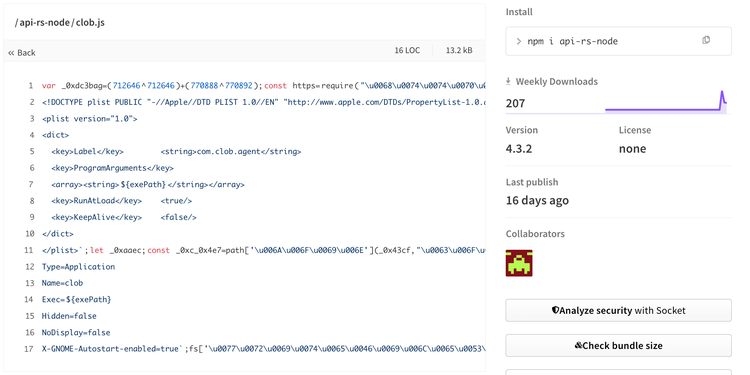Click the Check bundle size button

[x=618, y=345]
